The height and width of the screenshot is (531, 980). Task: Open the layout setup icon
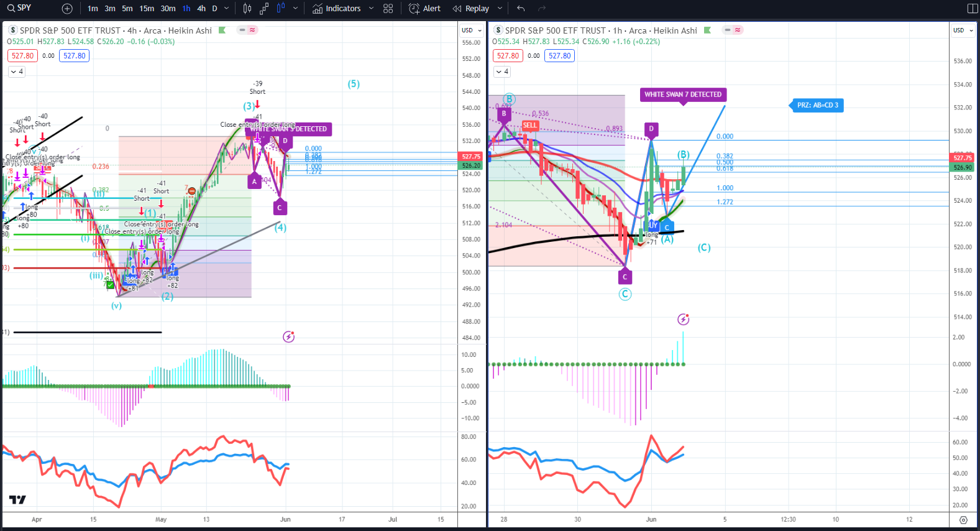point(973,9)
